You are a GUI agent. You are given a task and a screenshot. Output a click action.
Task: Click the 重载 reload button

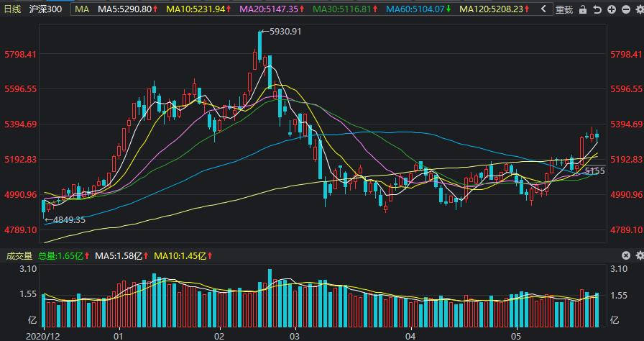pyautogui.click(x=564, y=9)
